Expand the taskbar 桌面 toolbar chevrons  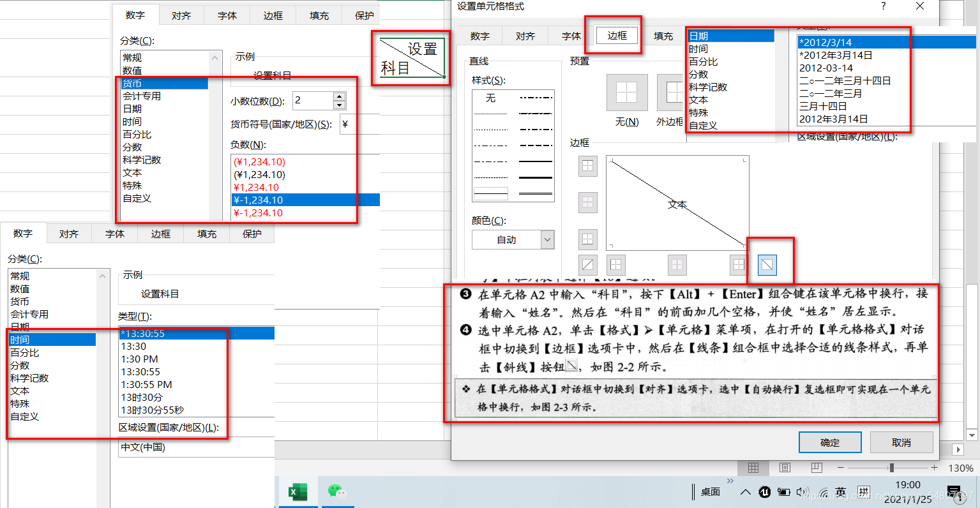730,481
